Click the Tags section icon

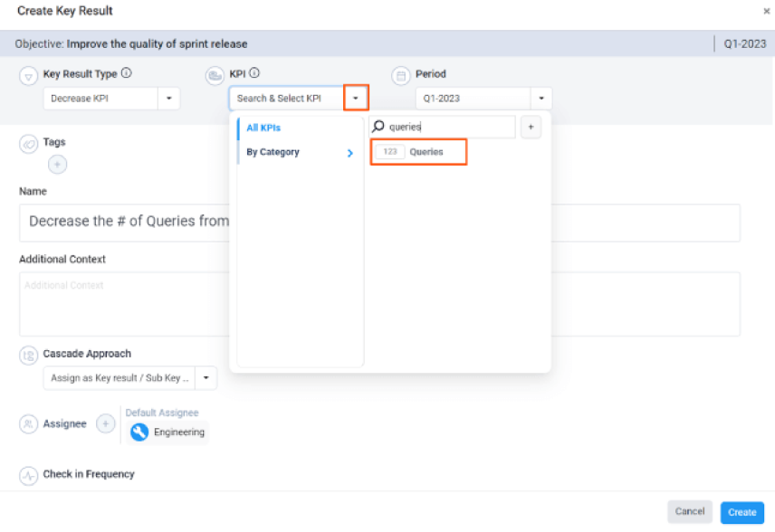coord(28,144)
